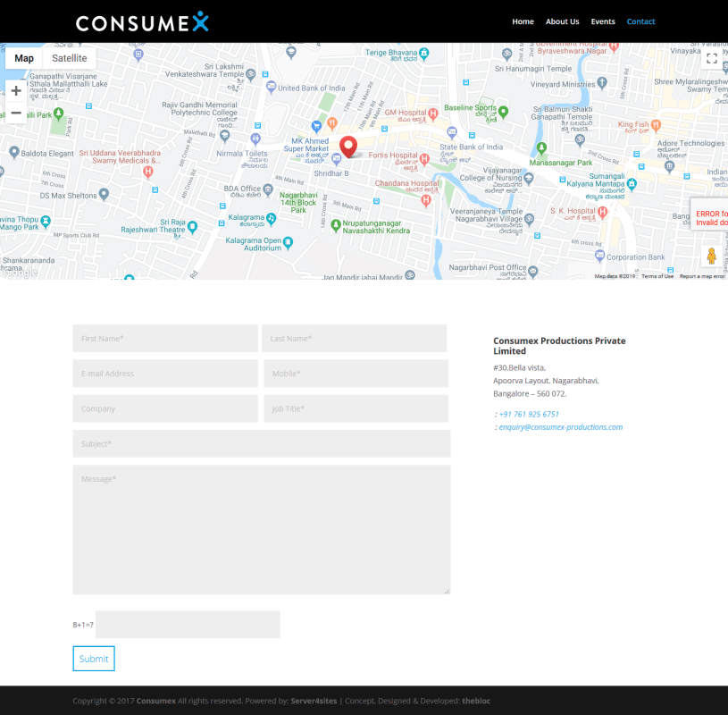
Task: Click the Consumex logo in the header
Action: [x=142, y=21]
